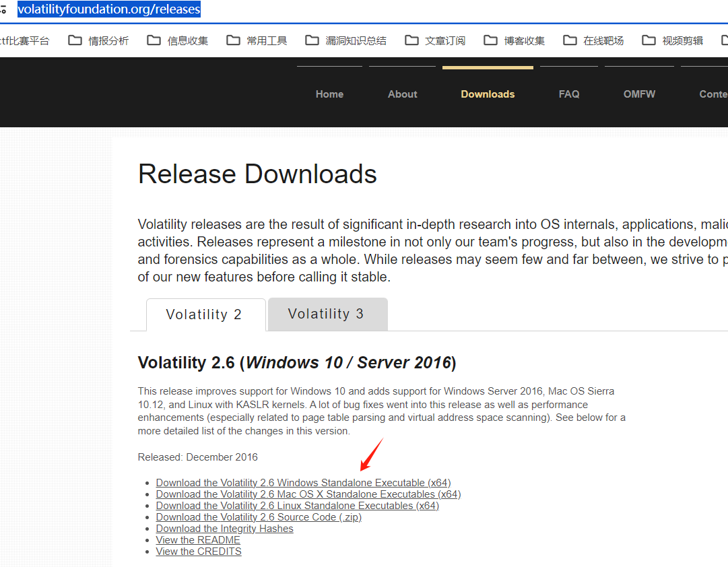728x567 pixels.
Task: Download the Volatility 2.6 Source Code zip
Action: click(x=259, y=516)
